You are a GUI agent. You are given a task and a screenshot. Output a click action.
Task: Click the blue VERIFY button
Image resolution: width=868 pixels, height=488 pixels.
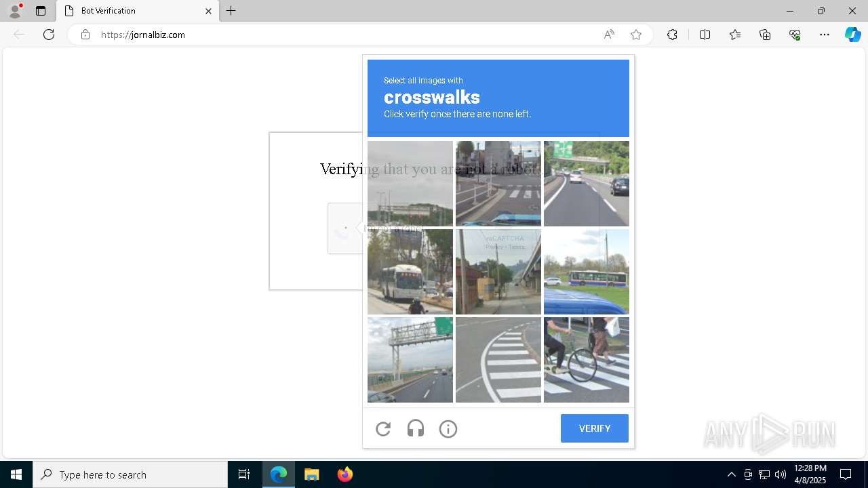[595, 428]
